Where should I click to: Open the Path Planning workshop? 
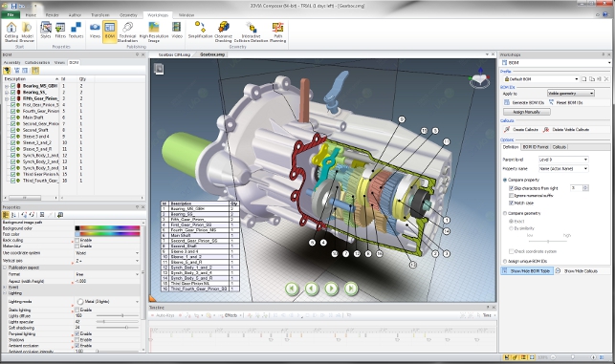click(x=277, y=32)
